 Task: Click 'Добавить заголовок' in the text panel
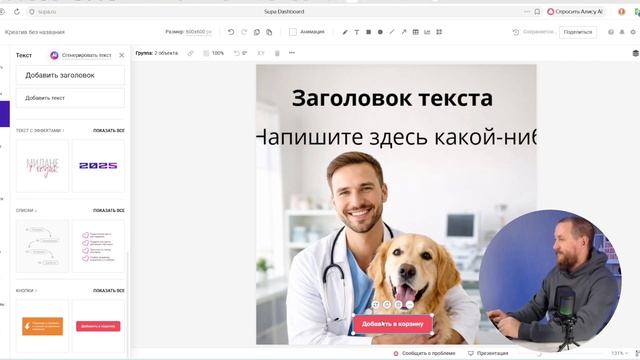click(x=70, y=75)
